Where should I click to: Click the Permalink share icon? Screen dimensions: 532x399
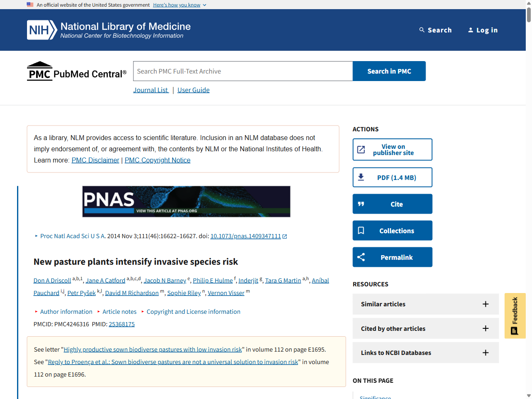click(x=361, y=257)
